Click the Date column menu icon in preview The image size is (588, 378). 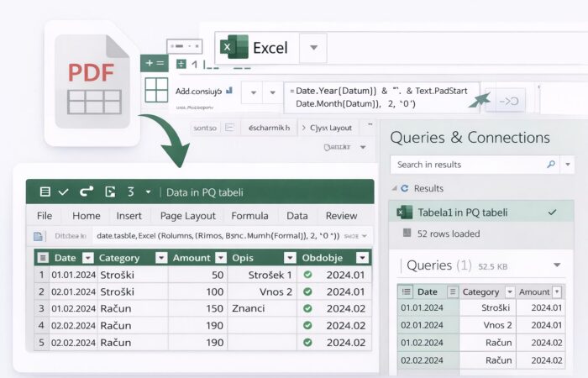(453, 291)
